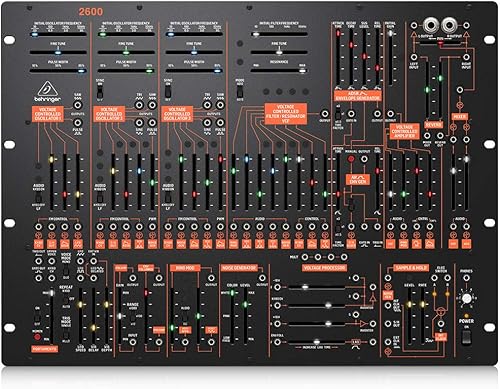Click the Right Input jack
Image resolution: width=500 pixels, height=389 pixels.
pyautogui.click(x=466, y=57)
